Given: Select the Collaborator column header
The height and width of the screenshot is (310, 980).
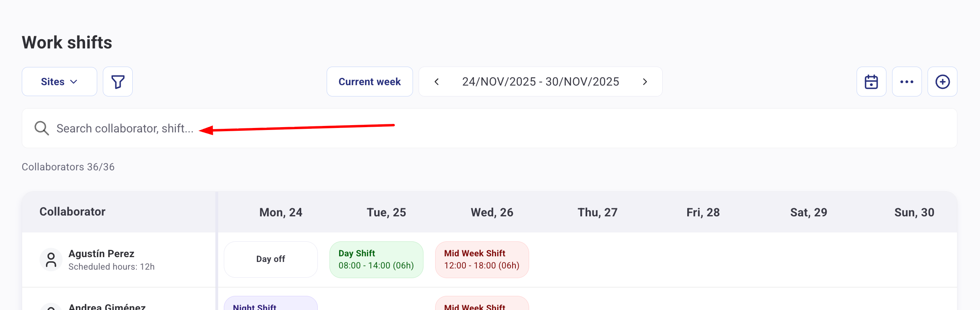Looking at the screenshot, I should 73,212.
